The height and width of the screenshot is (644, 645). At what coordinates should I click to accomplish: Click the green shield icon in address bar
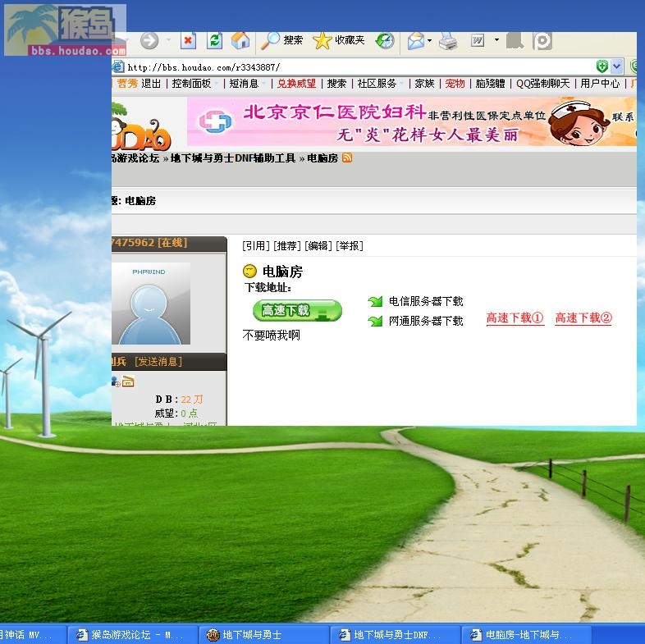(602, 66)
